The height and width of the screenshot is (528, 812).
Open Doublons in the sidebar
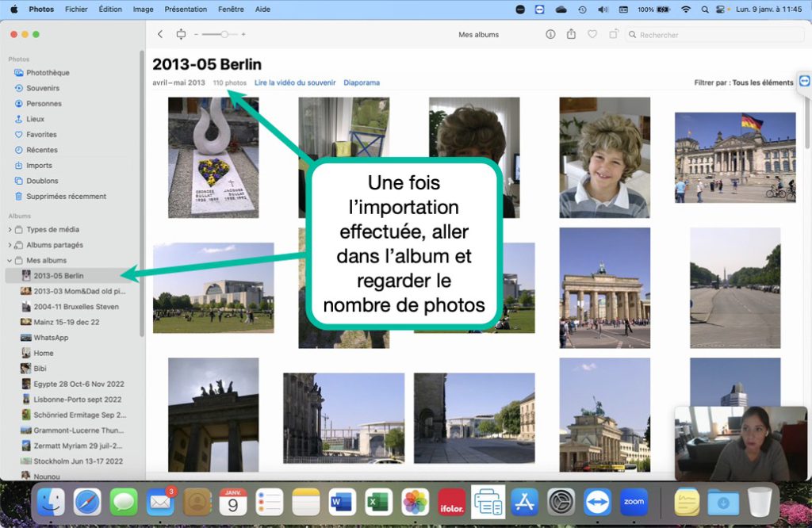42,181
